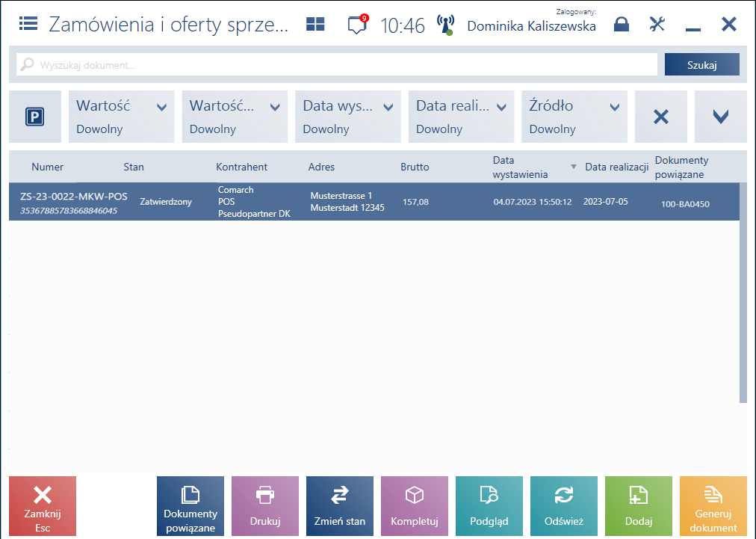This screenshot has width=756, height=539.
Task: Sort by Dokumenty powiązane column header
Action: 682,167
